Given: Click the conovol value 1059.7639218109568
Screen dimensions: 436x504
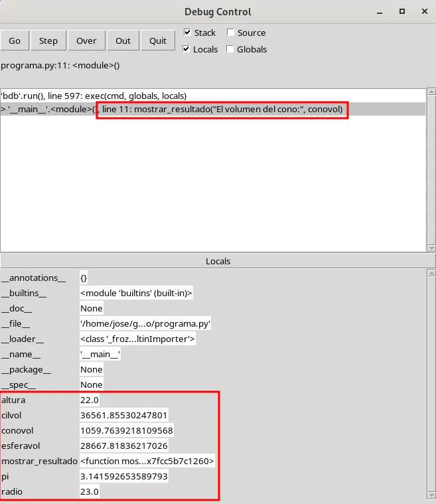Looking at the screenshot, I should point(127,431).
